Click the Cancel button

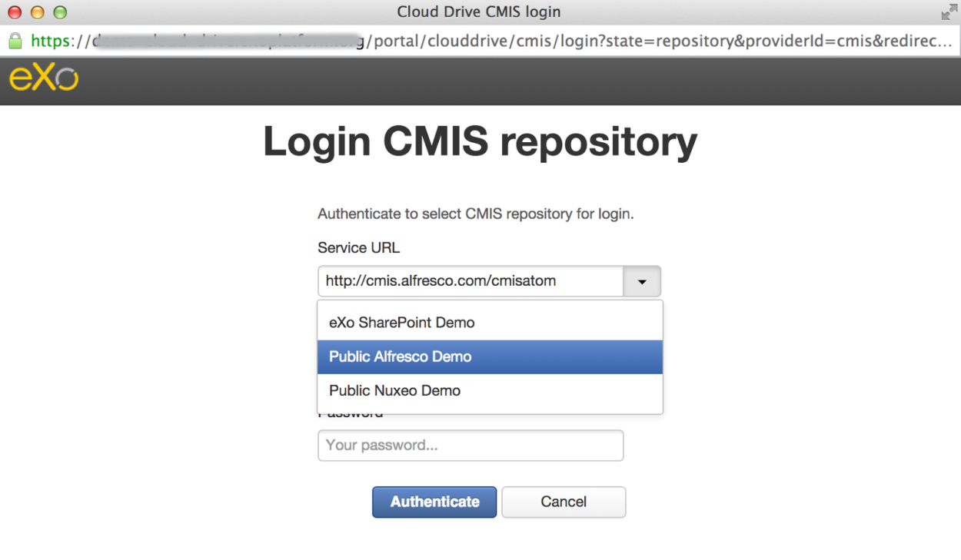pos(564,502)
